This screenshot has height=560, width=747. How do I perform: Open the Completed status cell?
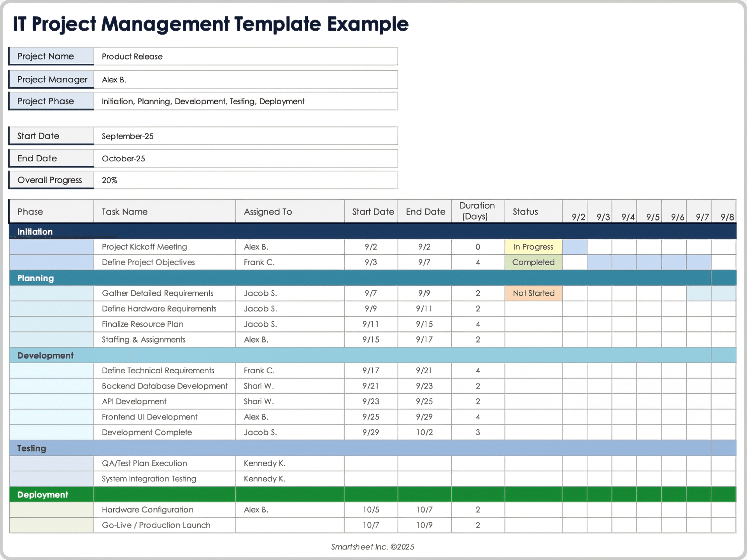coord(533,262)
